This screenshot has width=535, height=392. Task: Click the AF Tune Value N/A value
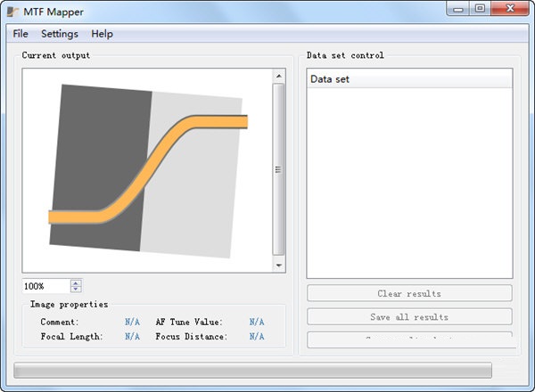[257, 322]
